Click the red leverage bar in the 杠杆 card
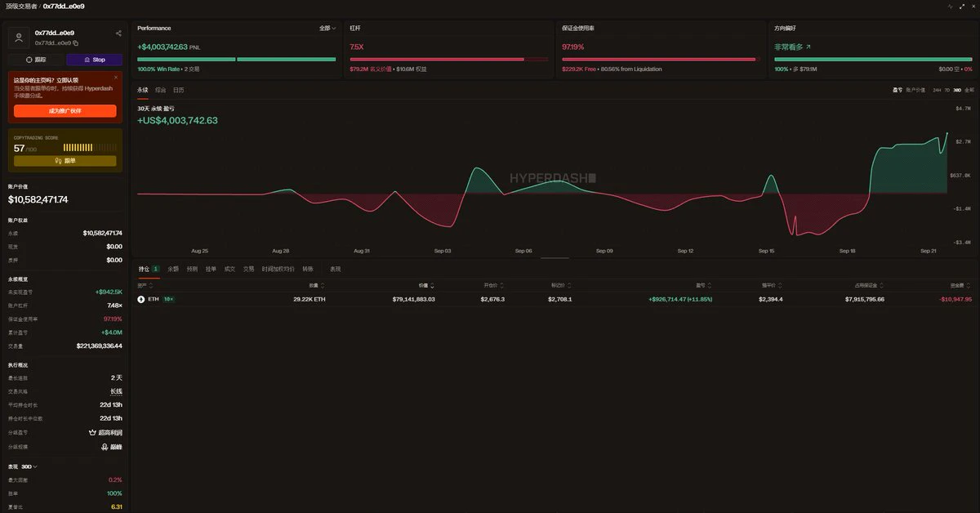The width and height of the screenshot is (980, 513). [448, 59]
